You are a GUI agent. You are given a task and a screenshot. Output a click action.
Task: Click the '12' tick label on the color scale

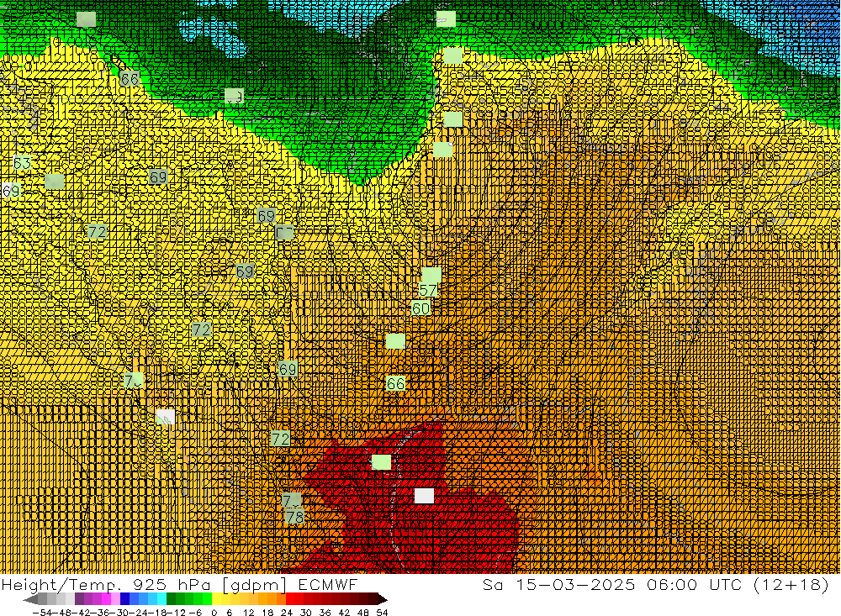tap(248, 613)
